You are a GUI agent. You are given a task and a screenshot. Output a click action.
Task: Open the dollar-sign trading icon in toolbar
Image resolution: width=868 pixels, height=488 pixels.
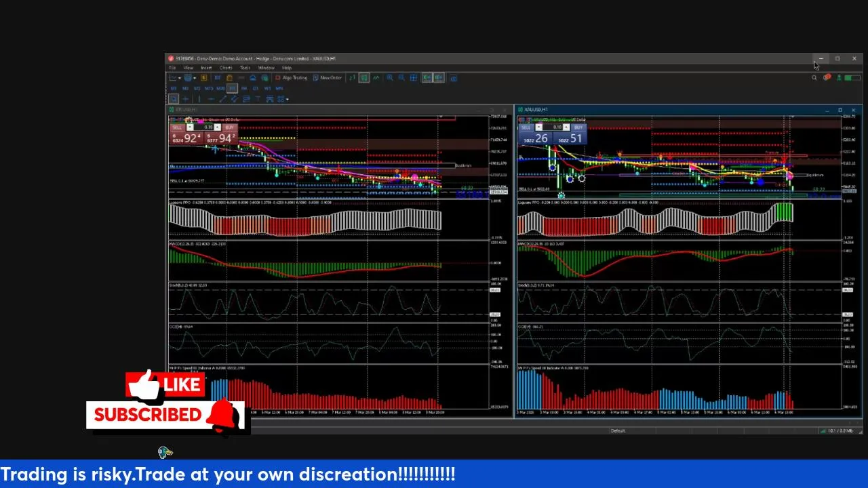pos(203,78)
